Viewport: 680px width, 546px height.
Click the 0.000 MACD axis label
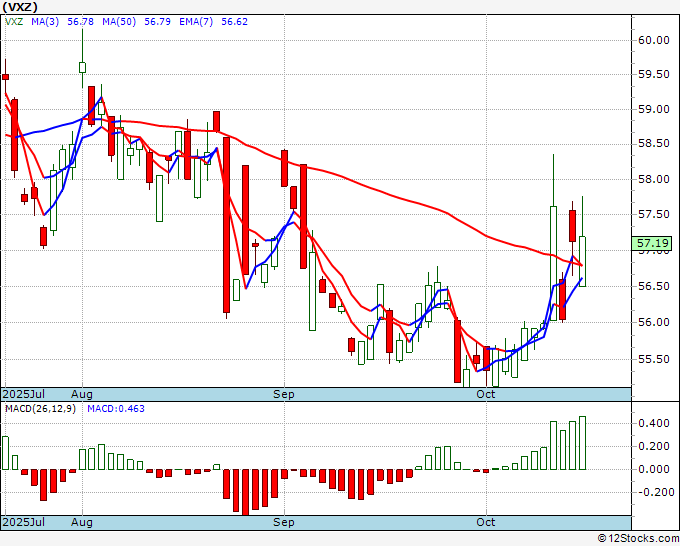tap(654, 469)
